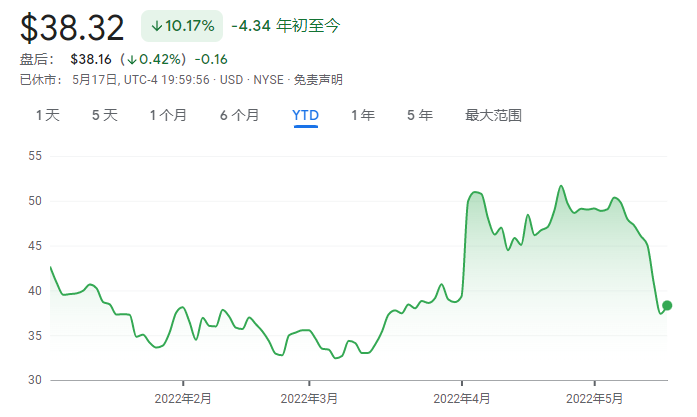
Task: Switch chart to 6个月 range
Action: [x=239, y=115]
